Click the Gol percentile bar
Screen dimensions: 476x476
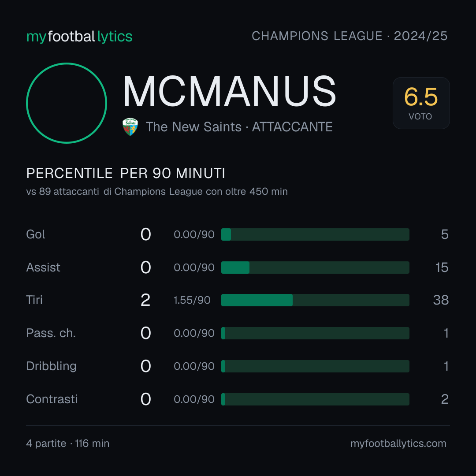(x=315, y=234)
